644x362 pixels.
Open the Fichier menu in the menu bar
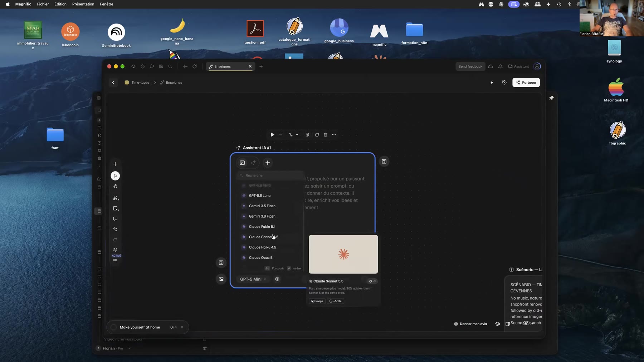click(43, 4)
